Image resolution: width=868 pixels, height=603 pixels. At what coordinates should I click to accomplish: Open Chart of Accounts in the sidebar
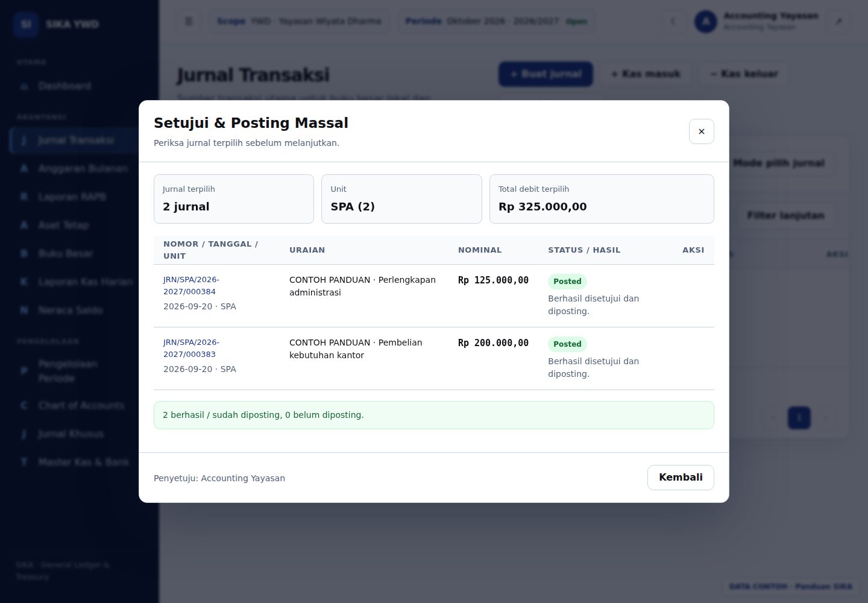tap(78, 406)
